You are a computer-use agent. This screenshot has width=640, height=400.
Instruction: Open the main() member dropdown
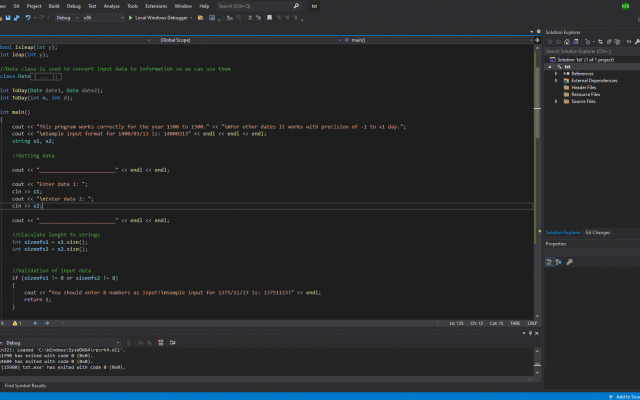point(438,40)
